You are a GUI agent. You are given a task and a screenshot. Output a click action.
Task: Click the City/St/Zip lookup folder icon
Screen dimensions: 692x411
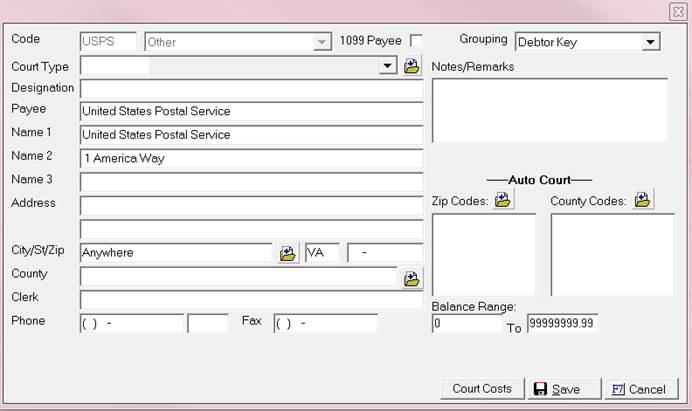[x=288, y=253]
